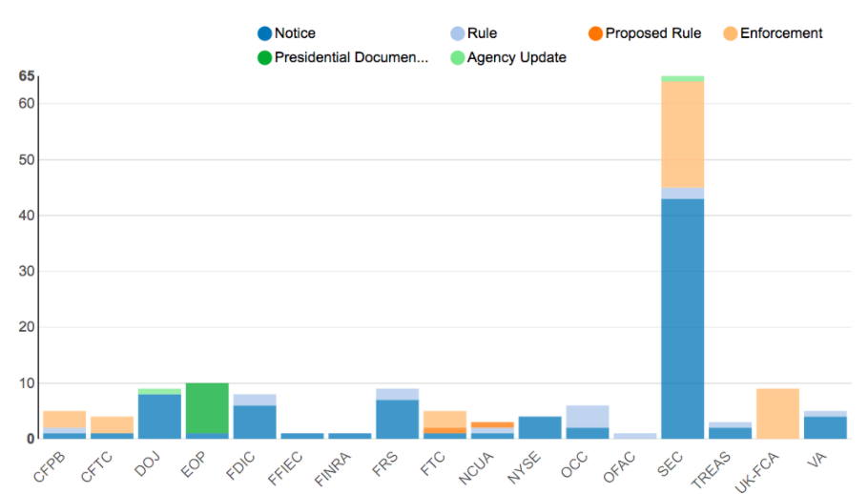
Task: Select the EOP Notice bar segment
Action: tap(207, 436)
